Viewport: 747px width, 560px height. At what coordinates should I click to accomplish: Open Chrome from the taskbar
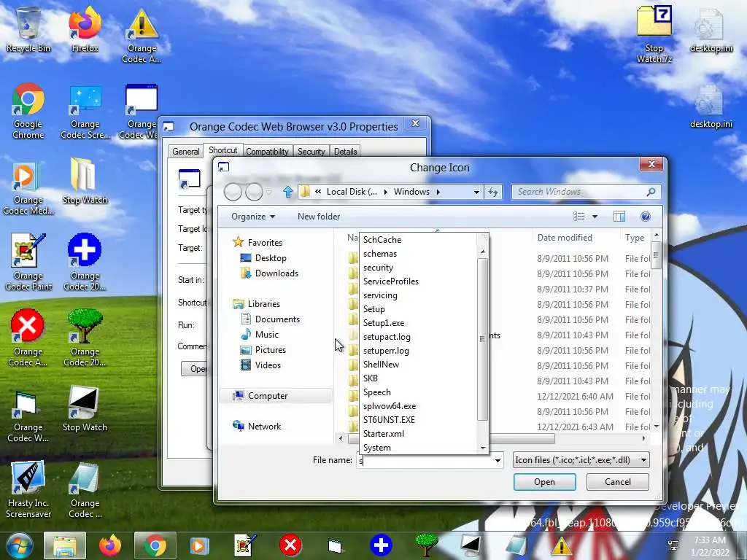coord(155,545)
